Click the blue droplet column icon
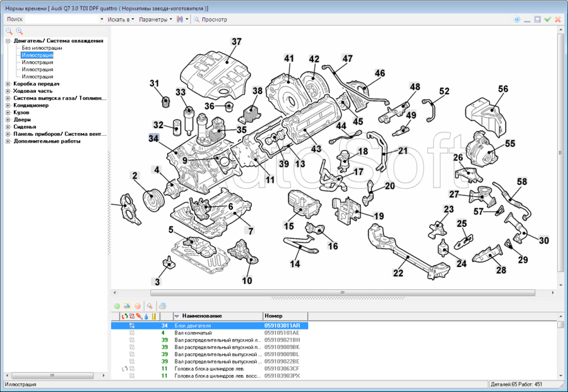 click(146, 316)
